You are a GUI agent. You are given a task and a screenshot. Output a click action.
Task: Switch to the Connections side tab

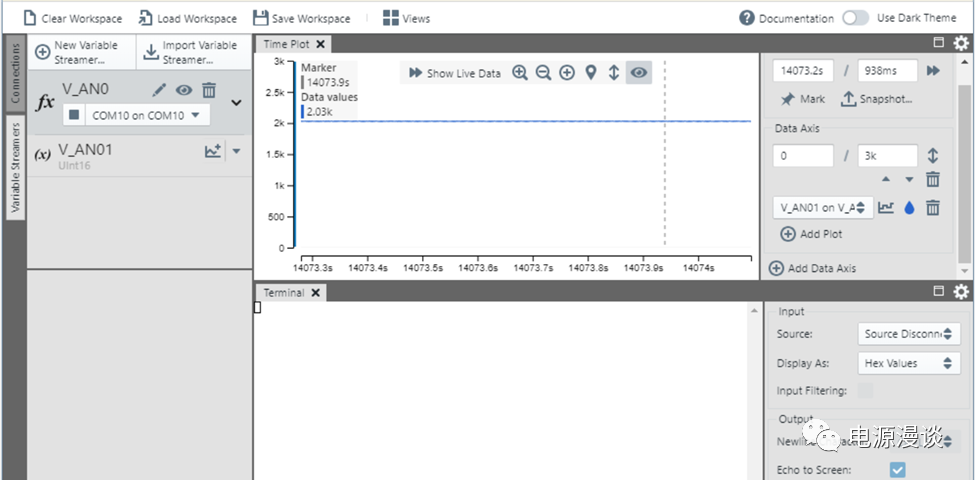point(14,74)
